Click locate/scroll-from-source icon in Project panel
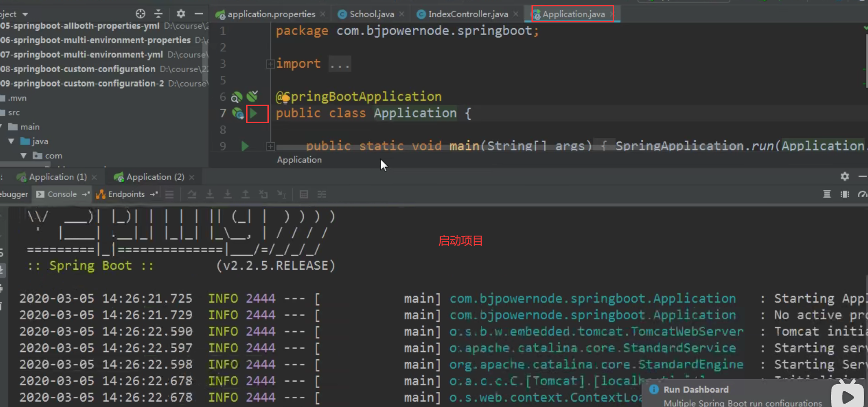 (x=141, y=14)
